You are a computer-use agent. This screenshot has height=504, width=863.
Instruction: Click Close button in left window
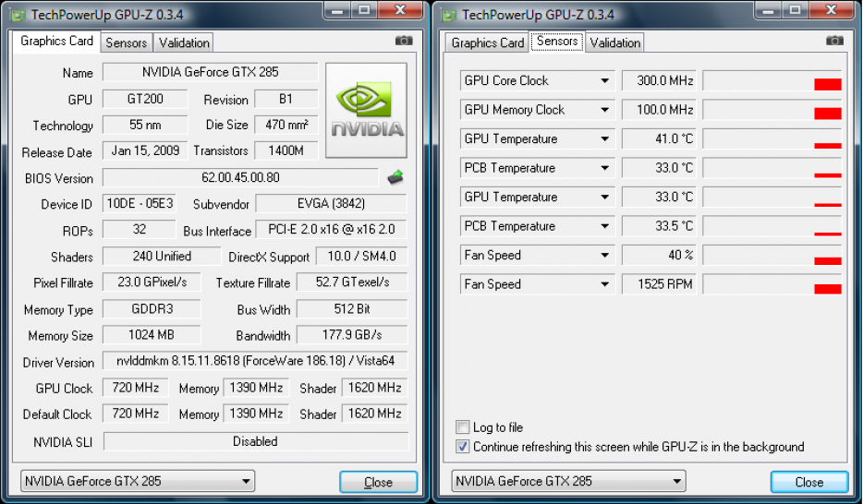(378, 482)
